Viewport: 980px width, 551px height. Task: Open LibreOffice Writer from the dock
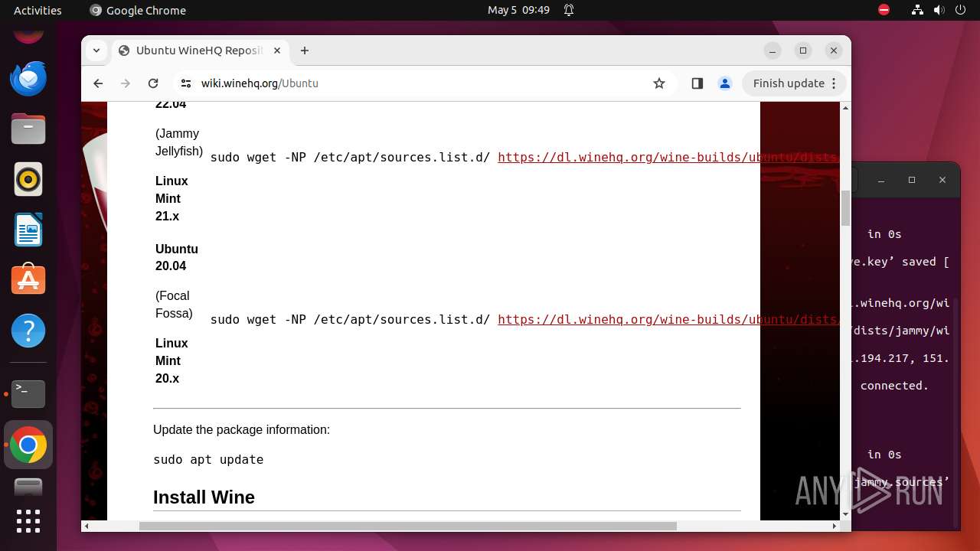(28, 230)
